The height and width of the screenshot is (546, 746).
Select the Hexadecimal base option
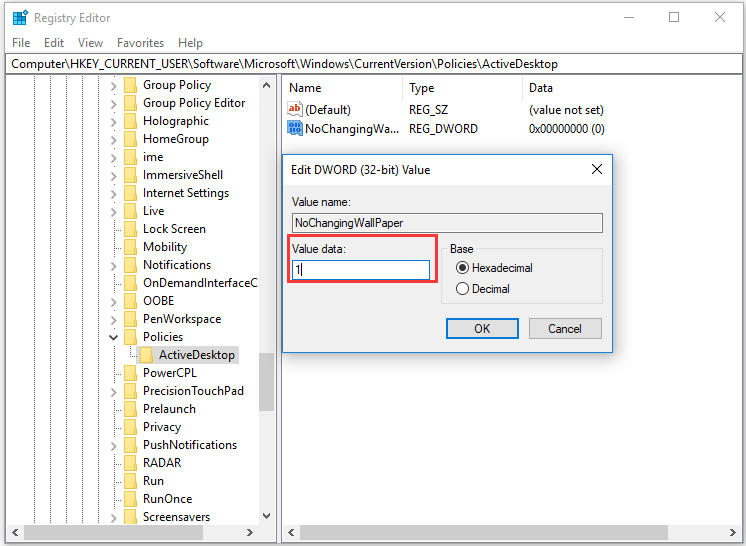click(x=494, y=268)
